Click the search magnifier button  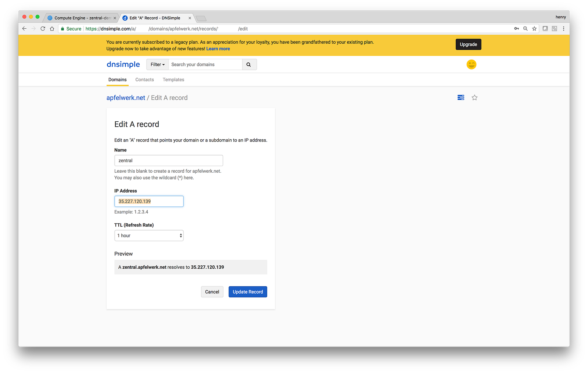coord(249,65)
